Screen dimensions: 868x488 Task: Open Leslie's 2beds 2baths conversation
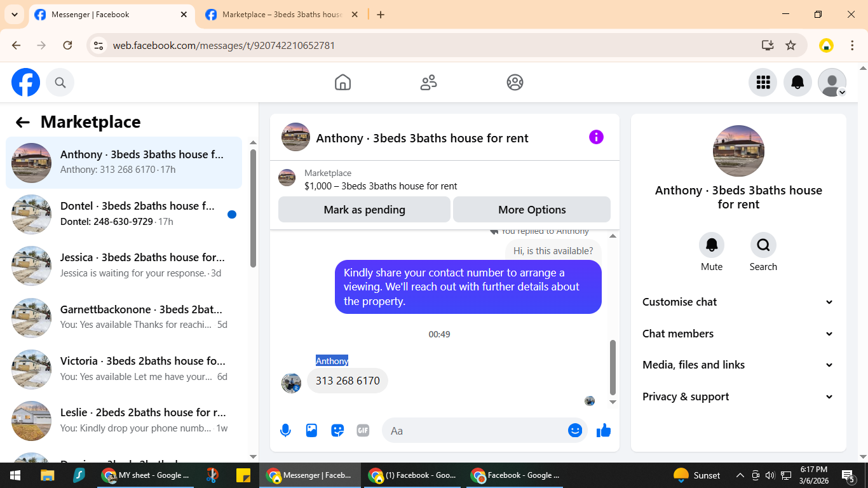pyautogui.click(x=124, y=420)
